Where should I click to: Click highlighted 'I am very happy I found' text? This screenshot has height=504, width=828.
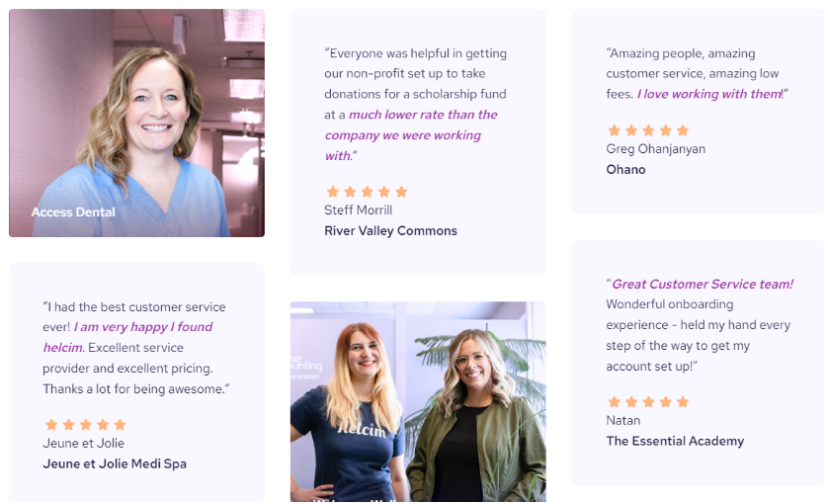click(x=143, y=327)
